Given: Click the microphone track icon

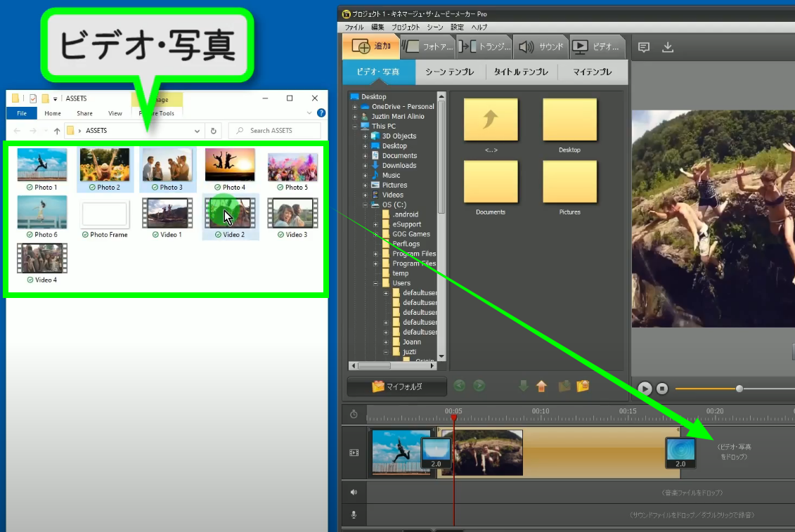Looking at the screenshot, I should tap(354, 515).
